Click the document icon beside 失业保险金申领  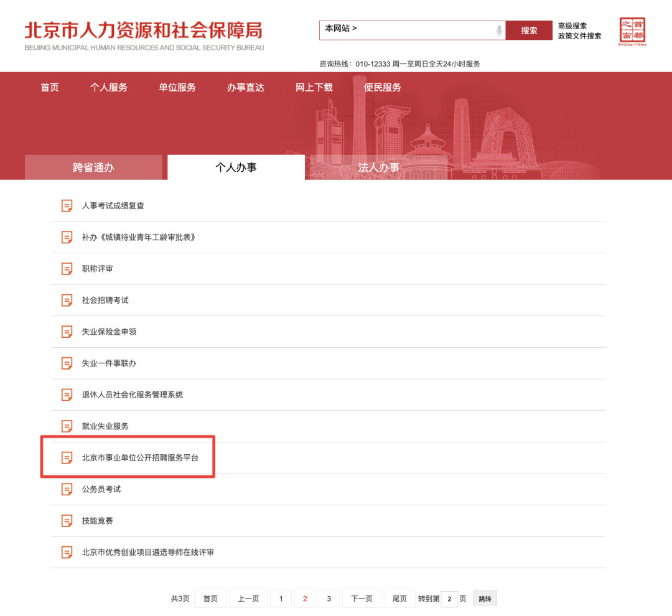(66, 332)
